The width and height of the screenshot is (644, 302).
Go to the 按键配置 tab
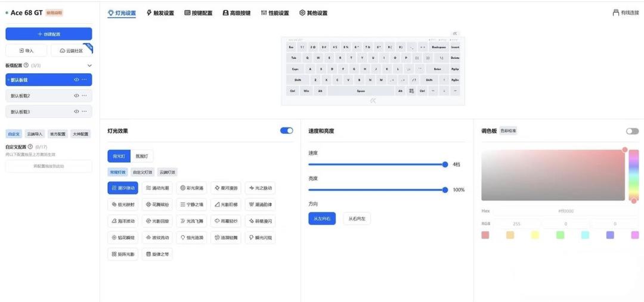tap(199, 13)
